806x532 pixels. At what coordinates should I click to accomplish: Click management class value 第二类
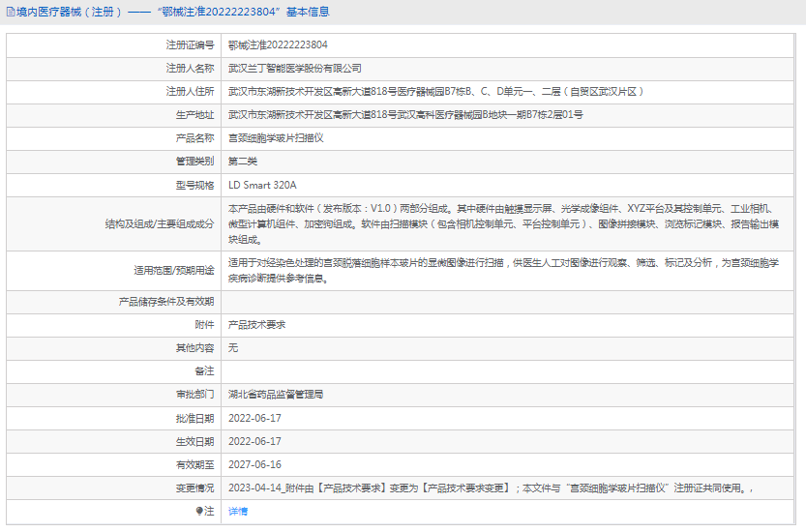pyautogui.click(x=243, y=162)
